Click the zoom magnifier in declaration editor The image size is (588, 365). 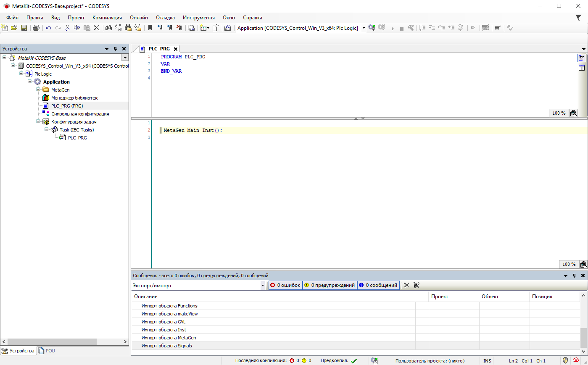(574, 113)
